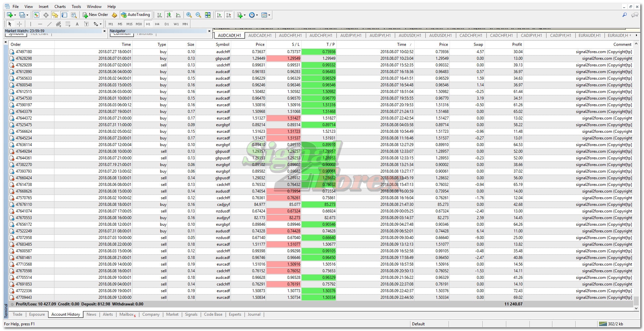Open the Mailbox tab with notifications
The width and height of the screenshot is (644, 331).
(126, 314)
